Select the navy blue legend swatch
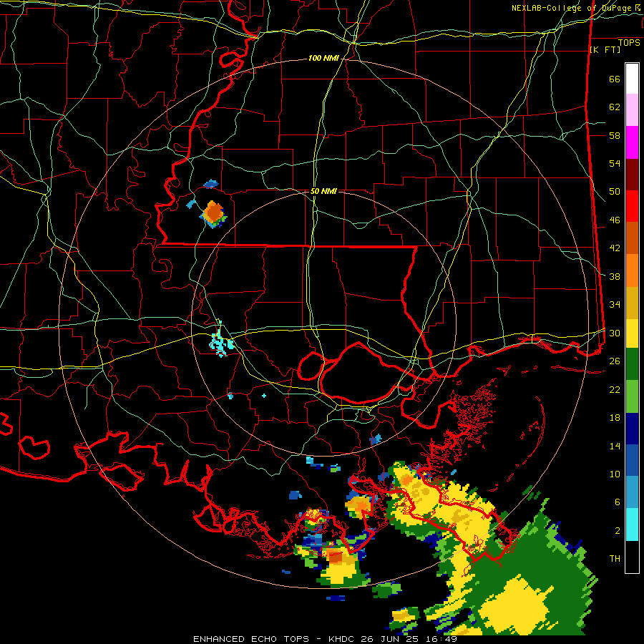Viewport: 644px width, 644px height. pyautogui.click(x=632, y=429)
